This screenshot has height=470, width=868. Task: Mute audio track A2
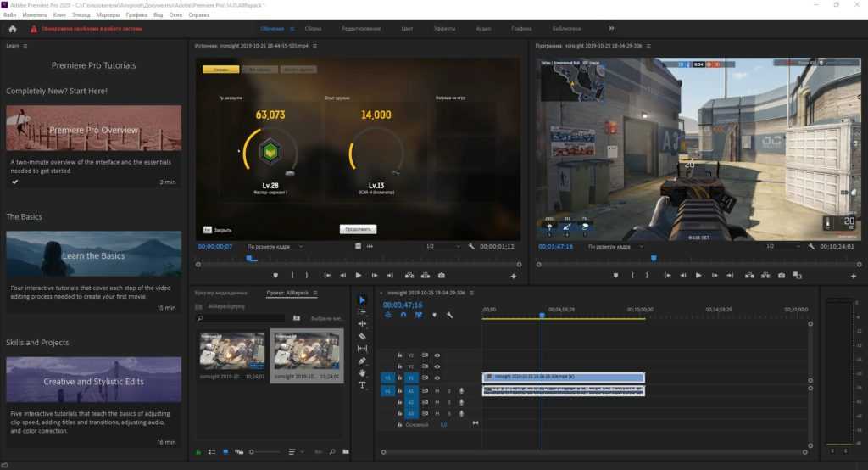click(437, 402)
